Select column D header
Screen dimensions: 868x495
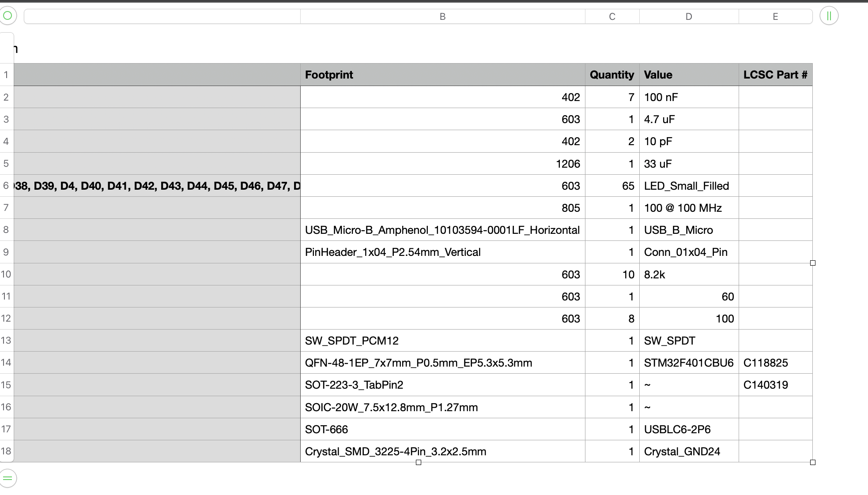click(689, 16)
